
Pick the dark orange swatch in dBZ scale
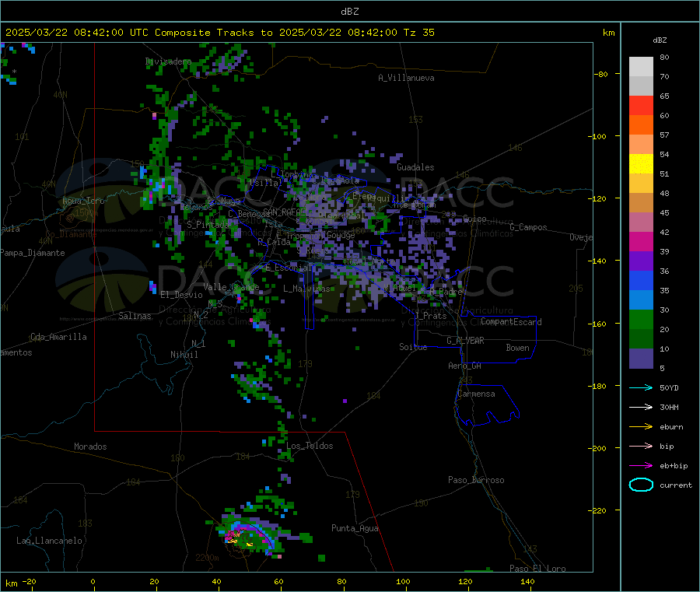coord(641,125)
